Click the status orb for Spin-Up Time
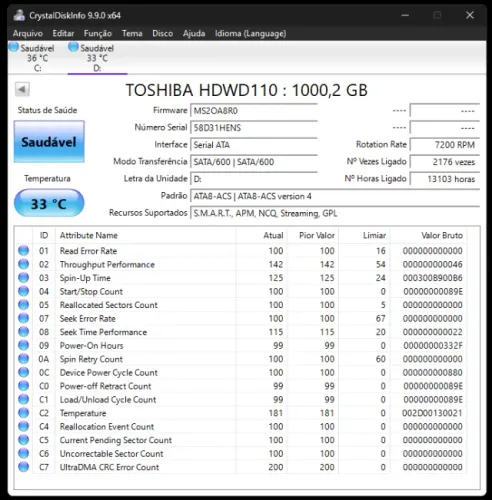This screenshot has height=500, width=492. 23,278
